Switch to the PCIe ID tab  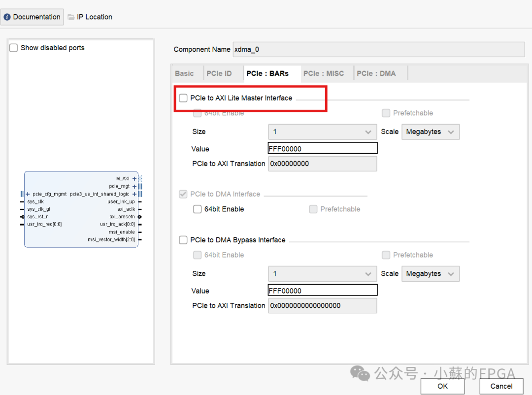(219, 73)
